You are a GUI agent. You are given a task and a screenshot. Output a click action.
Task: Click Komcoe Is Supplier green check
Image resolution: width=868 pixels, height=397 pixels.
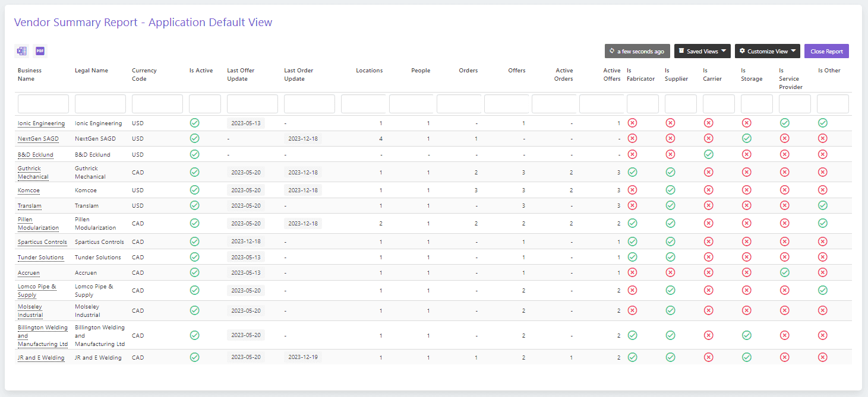click(x=670, y=190)
